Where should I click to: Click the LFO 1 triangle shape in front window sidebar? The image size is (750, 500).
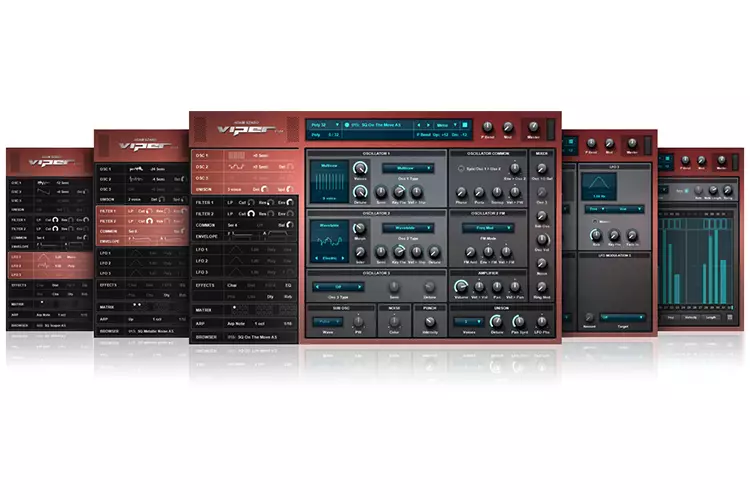coord(236,250)
